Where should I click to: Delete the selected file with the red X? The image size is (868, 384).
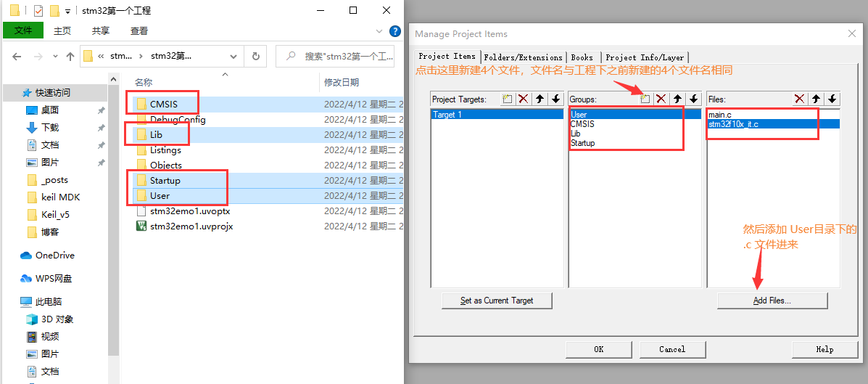coord(800,99)
